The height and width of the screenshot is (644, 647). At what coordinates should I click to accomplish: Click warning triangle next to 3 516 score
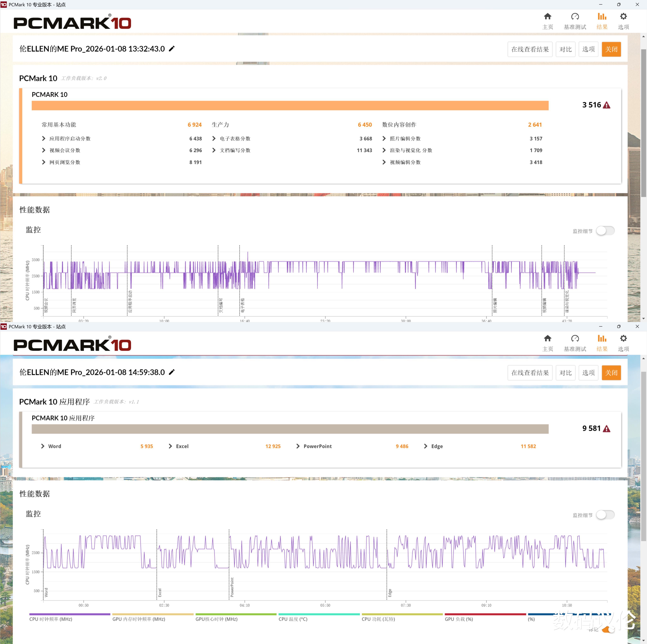[606, 105]
